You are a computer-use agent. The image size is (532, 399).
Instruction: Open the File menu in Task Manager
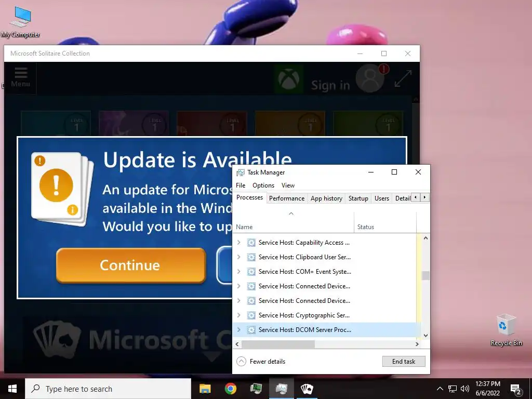click(240, 185)
